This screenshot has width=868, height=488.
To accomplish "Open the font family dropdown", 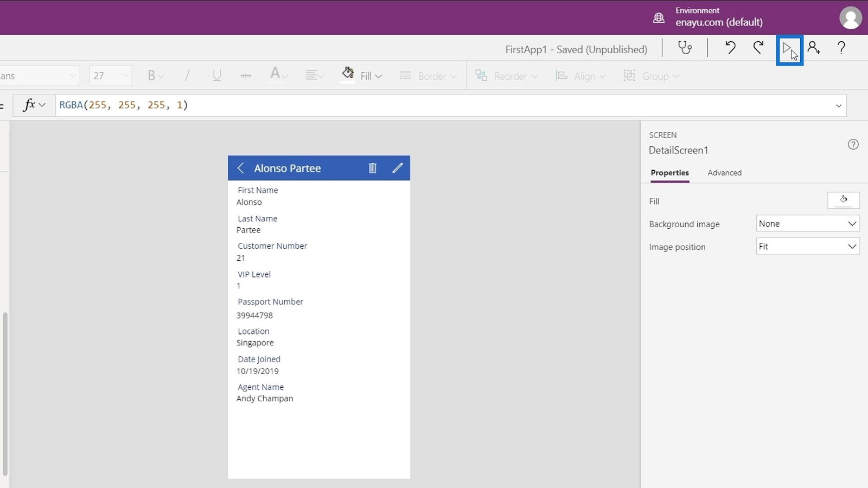I will point(39,76).
